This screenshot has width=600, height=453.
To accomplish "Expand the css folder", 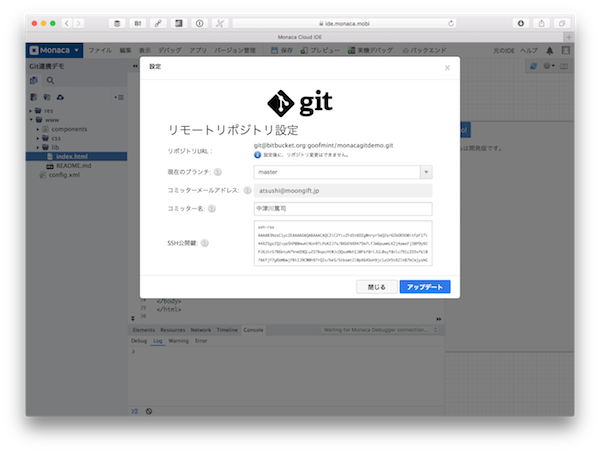I will tap(38, 139).
